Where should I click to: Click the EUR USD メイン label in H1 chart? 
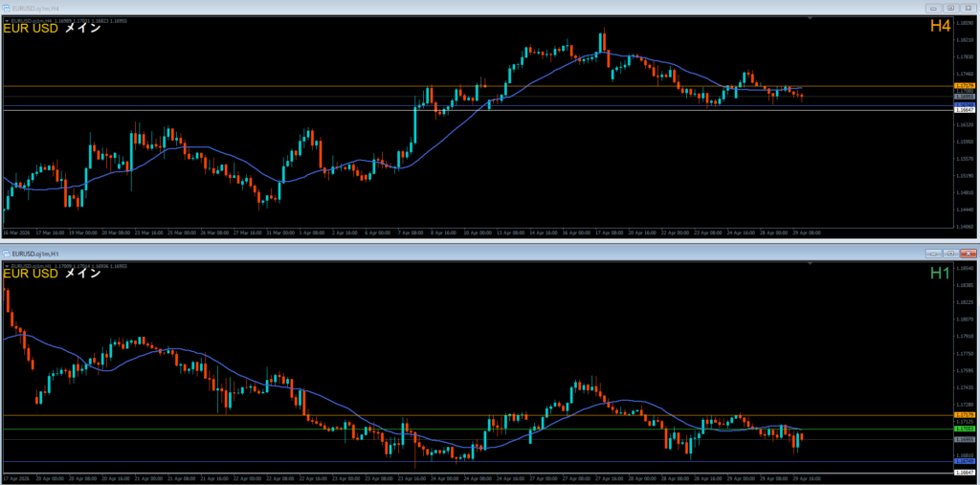click(53, 274)
